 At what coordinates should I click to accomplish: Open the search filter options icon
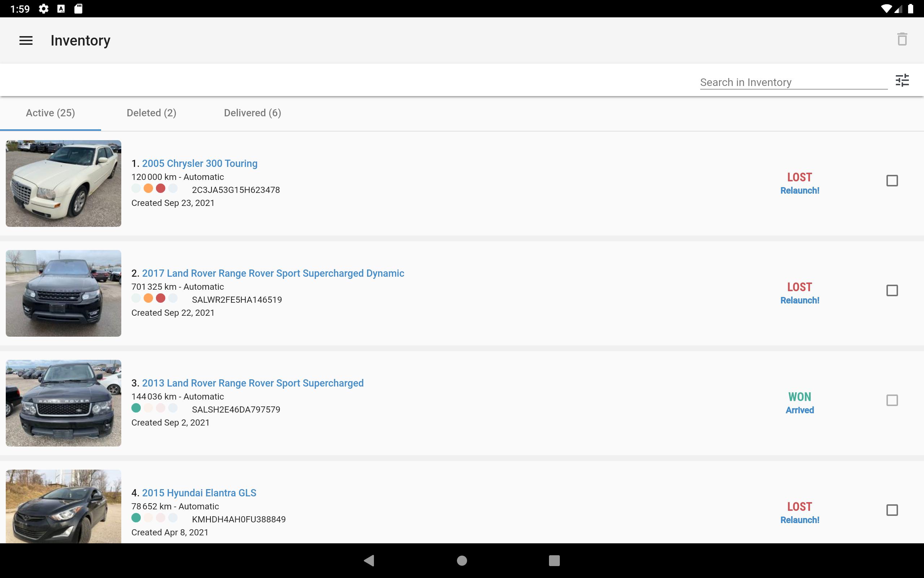(902, 80)
